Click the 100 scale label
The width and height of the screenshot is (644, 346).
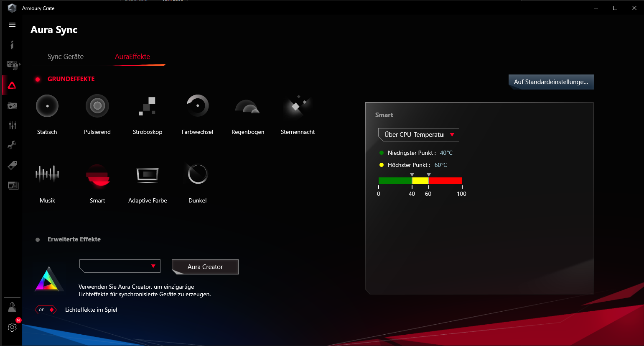(461, 194)
